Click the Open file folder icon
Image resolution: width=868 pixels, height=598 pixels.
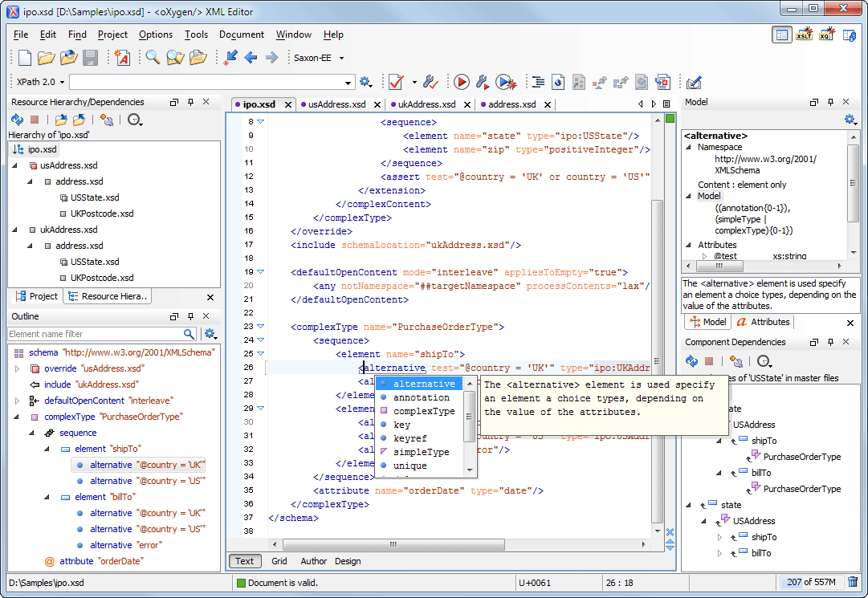tap(46, 58)
